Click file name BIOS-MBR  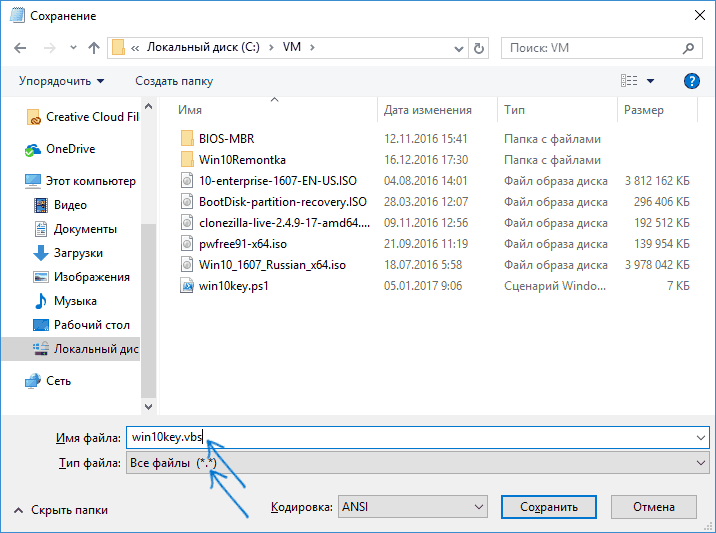pos(226,138)
